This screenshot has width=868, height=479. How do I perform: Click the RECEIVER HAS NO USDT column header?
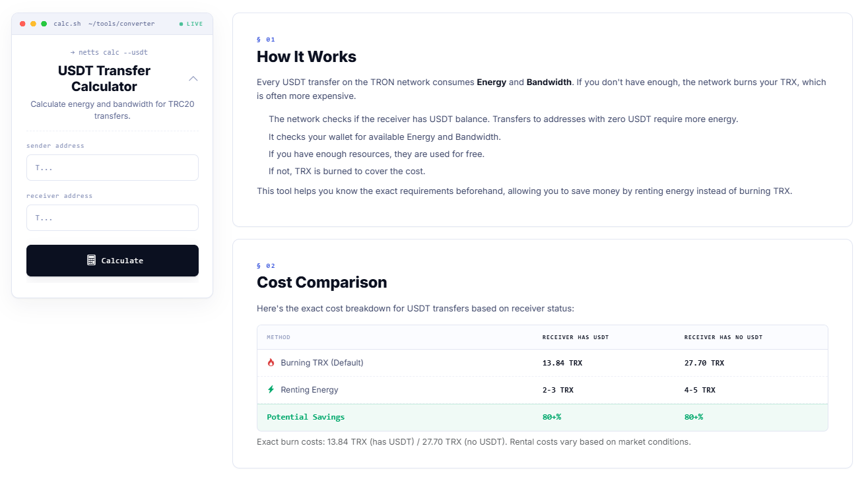point(723,337)
